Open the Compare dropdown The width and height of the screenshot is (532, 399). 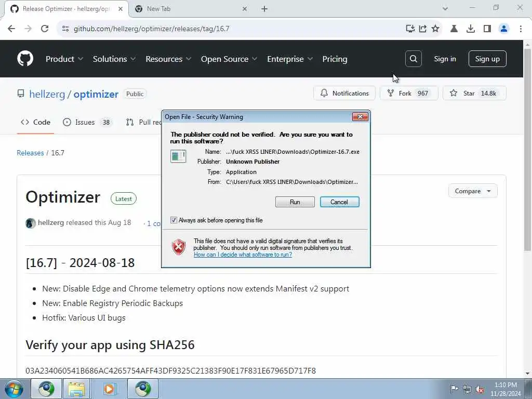tap(473, 191)
